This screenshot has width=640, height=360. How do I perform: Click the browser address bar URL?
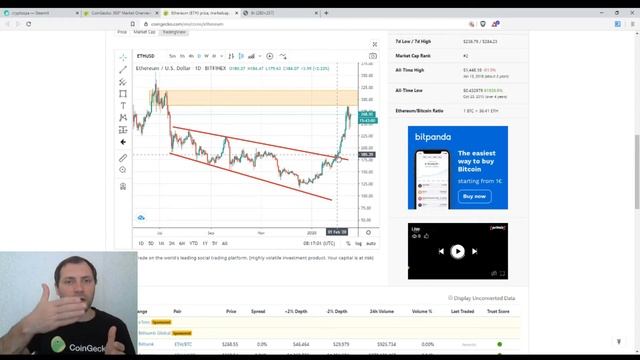187,24
